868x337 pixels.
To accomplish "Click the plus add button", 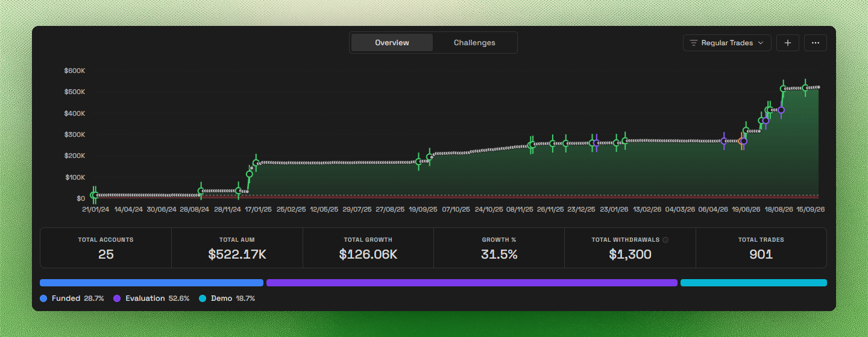I will click(788, 43).
